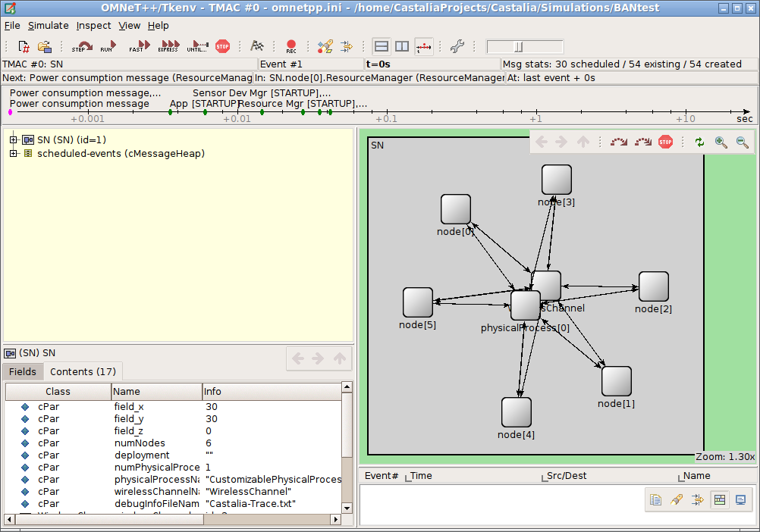Open the Inspect menu
The width and height of the screenshot is (760, 532).
93,26
